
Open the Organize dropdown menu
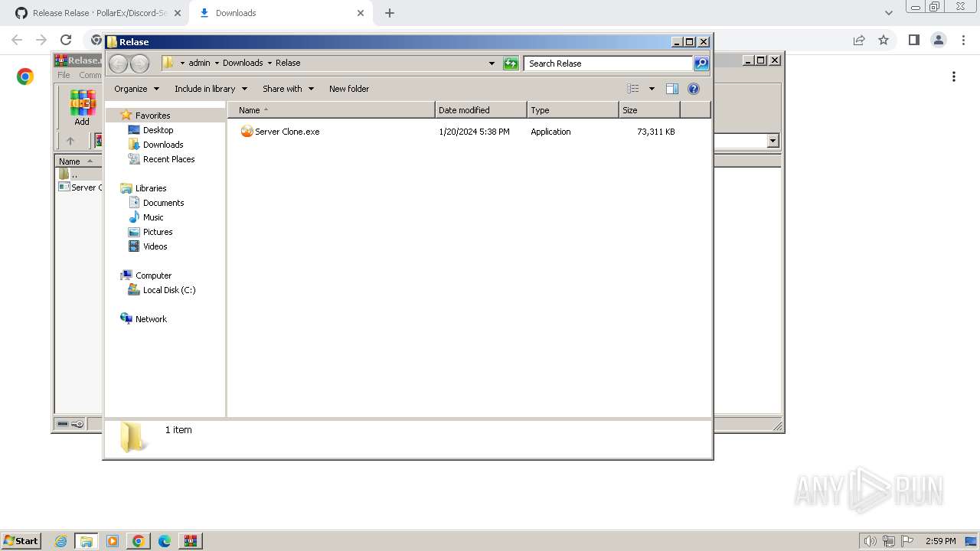click(136, 89)
